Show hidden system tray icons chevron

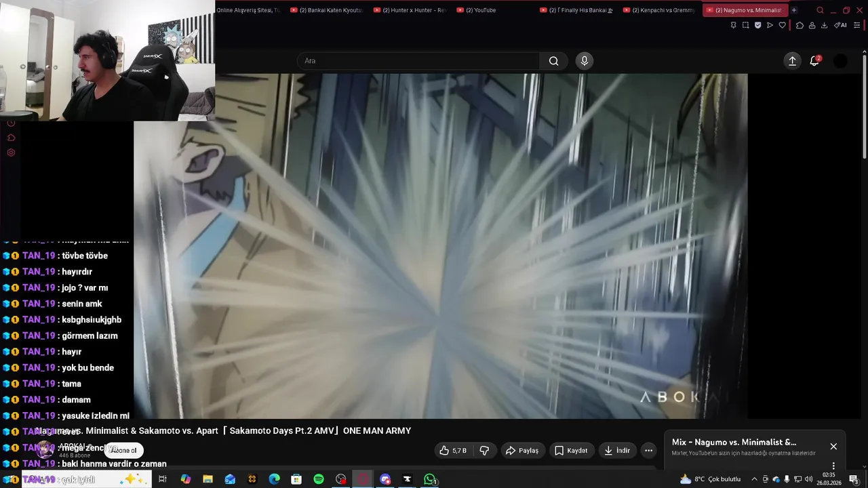pyautogui.click(x=754, y=479)
